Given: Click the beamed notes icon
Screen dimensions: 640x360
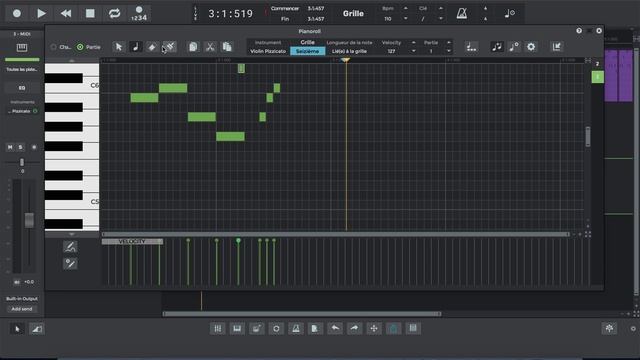Looking at the screenshot, I should pos(497,47).
